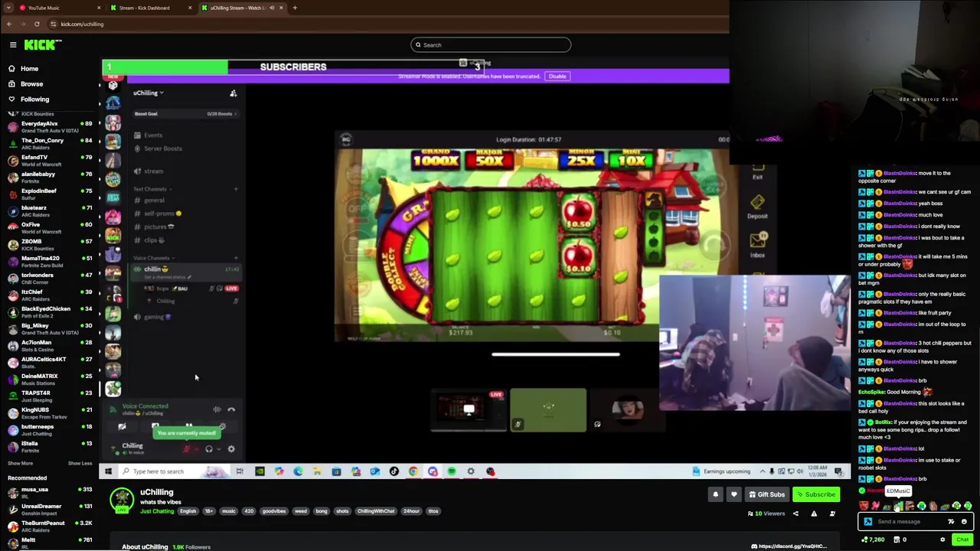Click the ChillingWithChat tag

(375, 511)
